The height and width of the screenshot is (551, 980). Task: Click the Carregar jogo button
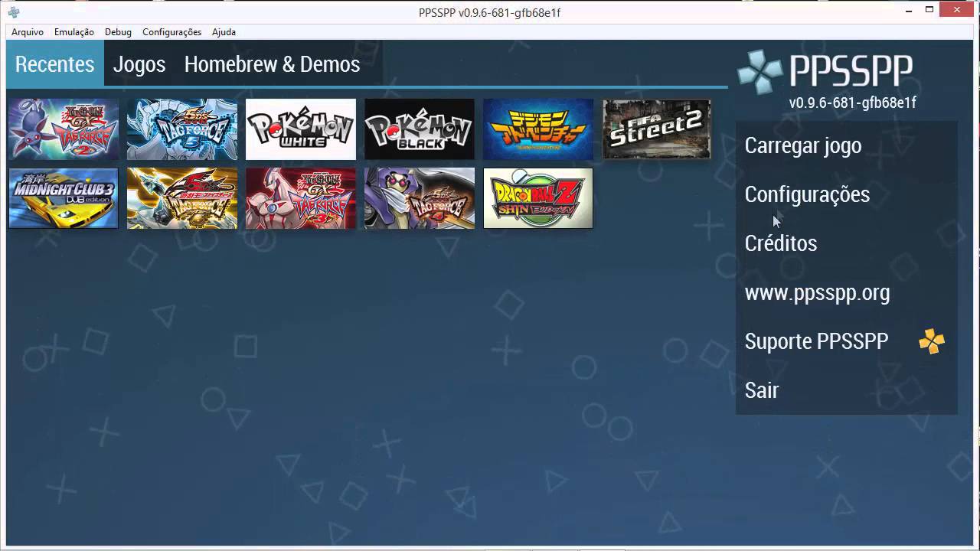coord(847,145)
